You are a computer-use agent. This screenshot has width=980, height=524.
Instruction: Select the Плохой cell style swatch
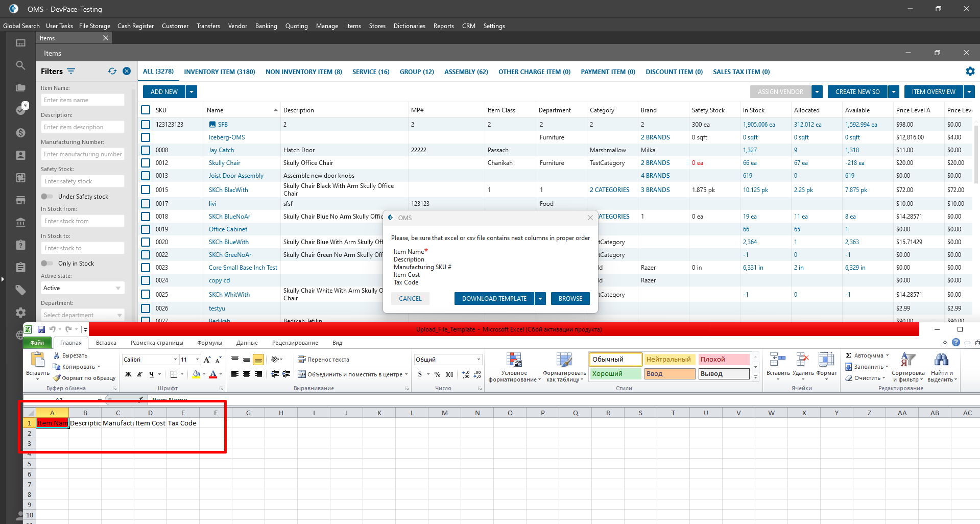pos(723,360)
